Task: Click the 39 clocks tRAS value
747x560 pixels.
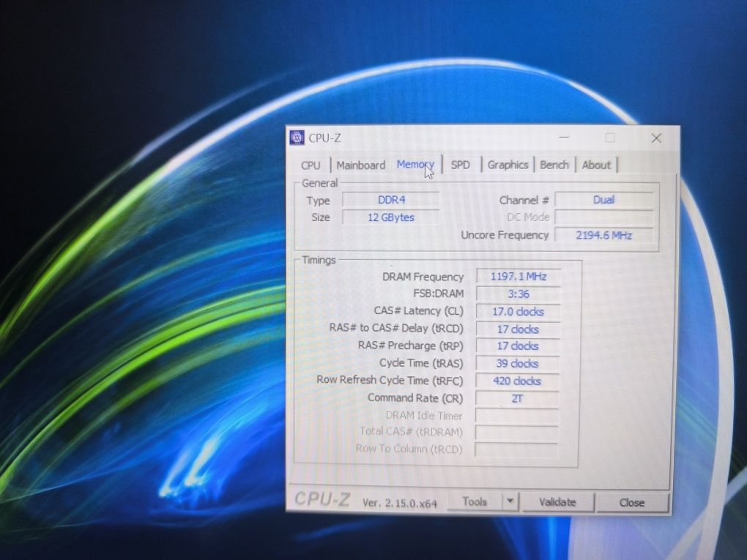Action: coord(517,364)
